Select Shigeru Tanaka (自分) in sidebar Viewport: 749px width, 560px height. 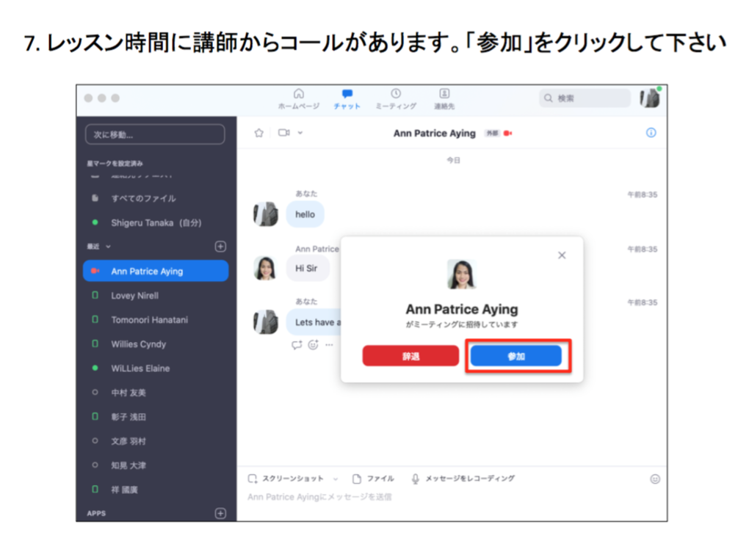(x=156, y=222)
